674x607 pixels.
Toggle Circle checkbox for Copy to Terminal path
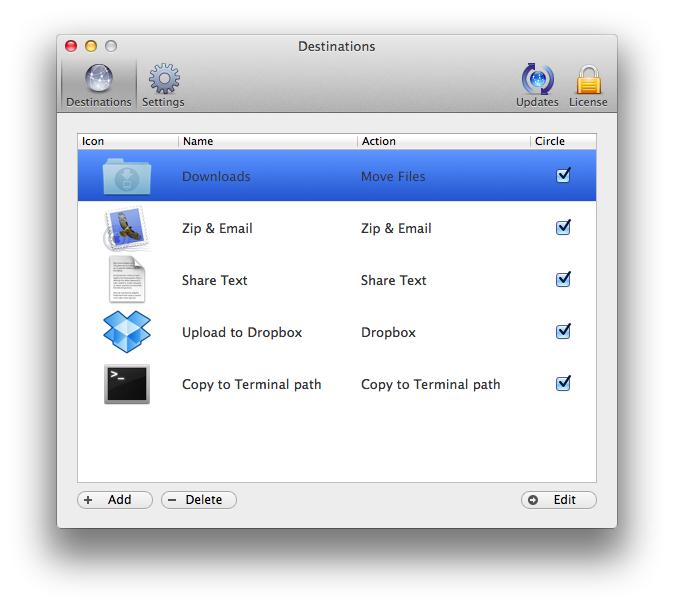pyautogui.click(x=563, y=383)
